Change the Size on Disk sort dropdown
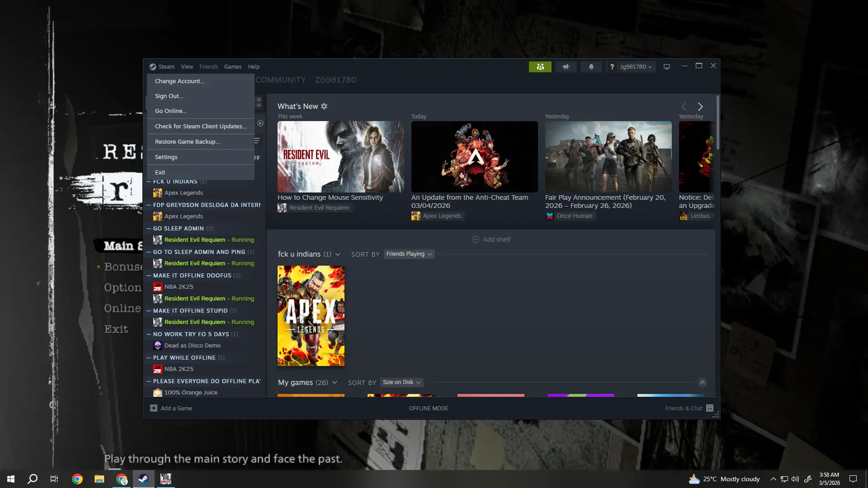868x488 pixels. 402,382
